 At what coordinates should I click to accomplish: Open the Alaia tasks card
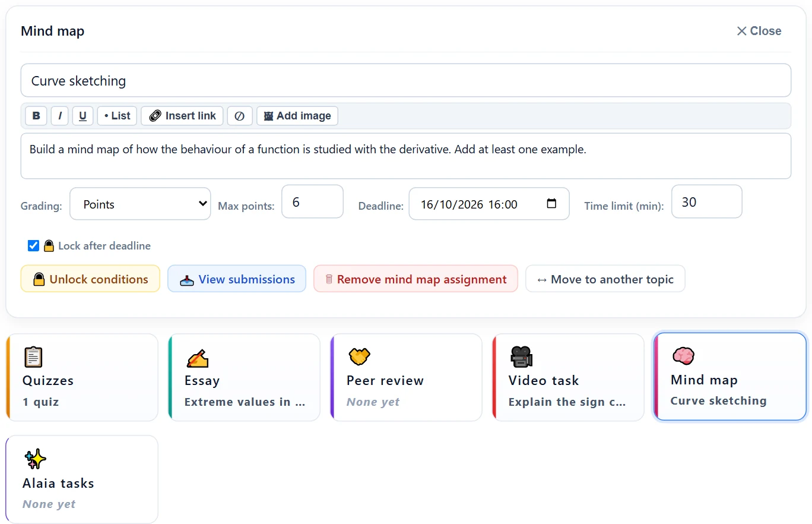pos(82,479)
